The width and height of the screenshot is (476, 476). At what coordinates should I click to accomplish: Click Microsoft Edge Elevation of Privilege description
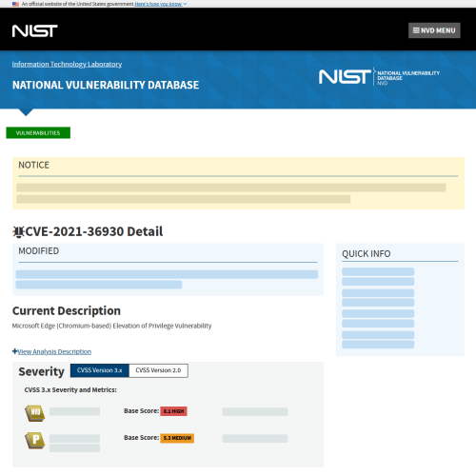pyautogui.click(x=111, y=326)
